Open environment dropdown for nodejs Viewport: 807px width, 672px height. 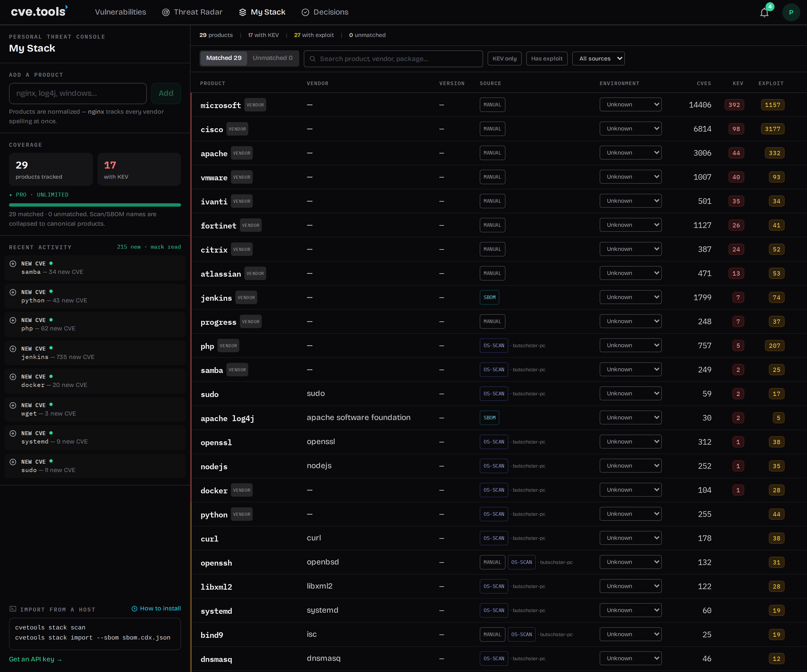pos(630,466)
